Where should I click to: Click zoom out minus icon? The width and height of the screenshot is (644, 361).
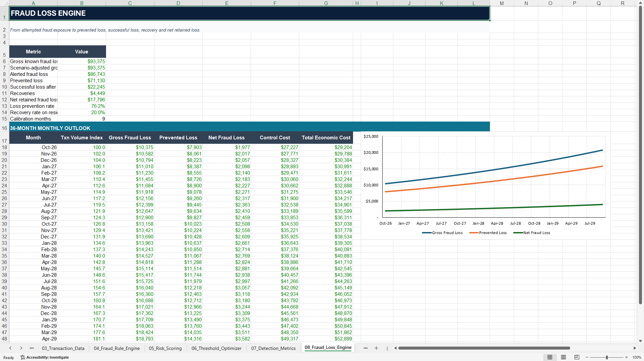pos(587,357)
